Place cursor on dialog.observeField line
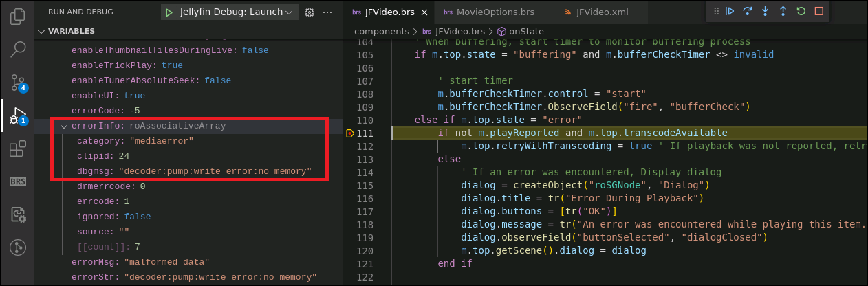The width and height of the screenshot is (868, 286). (614, 237)
